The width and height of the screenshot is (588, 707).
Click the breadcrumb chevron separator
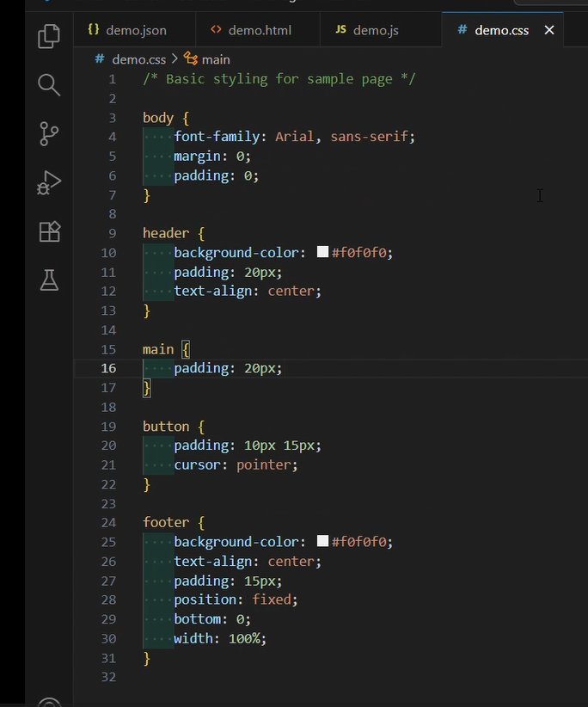175,59
